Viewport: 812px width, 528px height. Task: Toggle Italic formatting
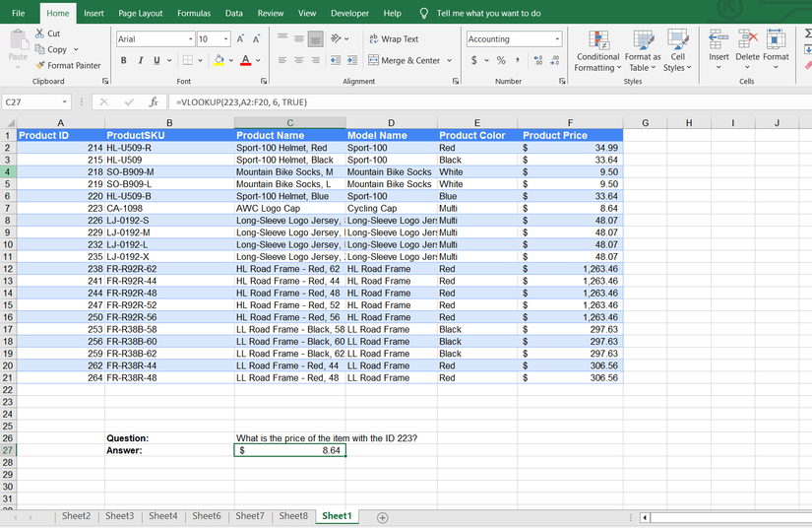point(140,61)
